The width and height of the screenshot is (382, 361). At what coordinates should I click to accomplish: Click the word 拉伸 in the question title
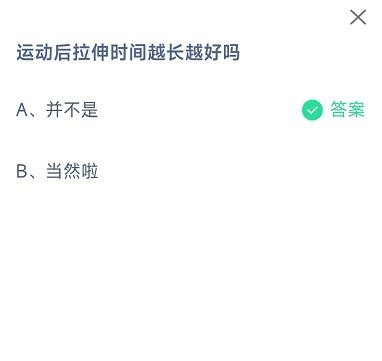91,53
